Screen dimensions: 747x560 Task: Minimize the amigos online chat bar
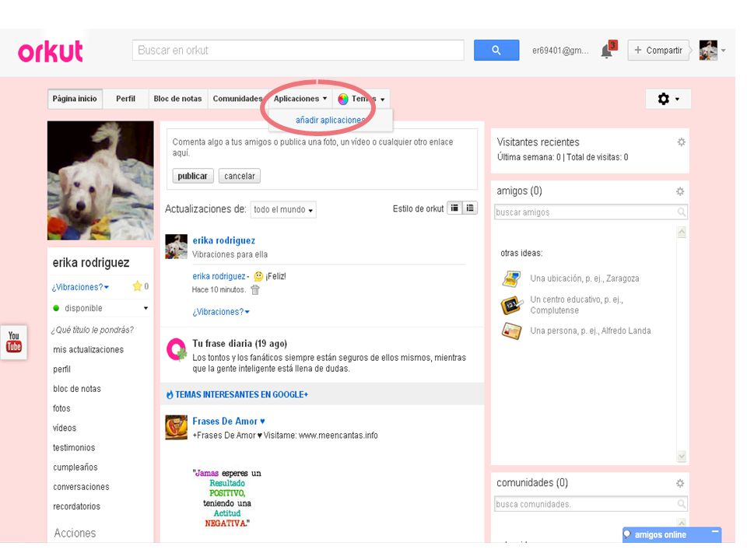714,531
